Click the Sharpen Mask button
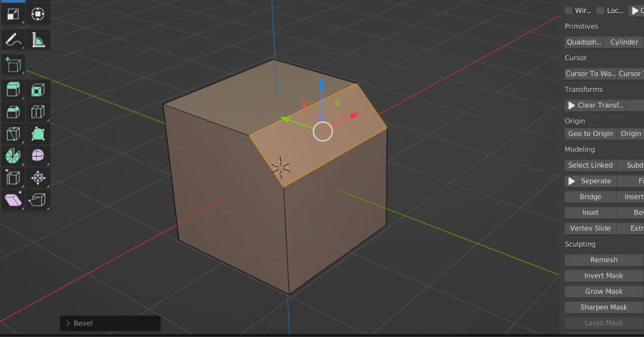 (604, 307)
